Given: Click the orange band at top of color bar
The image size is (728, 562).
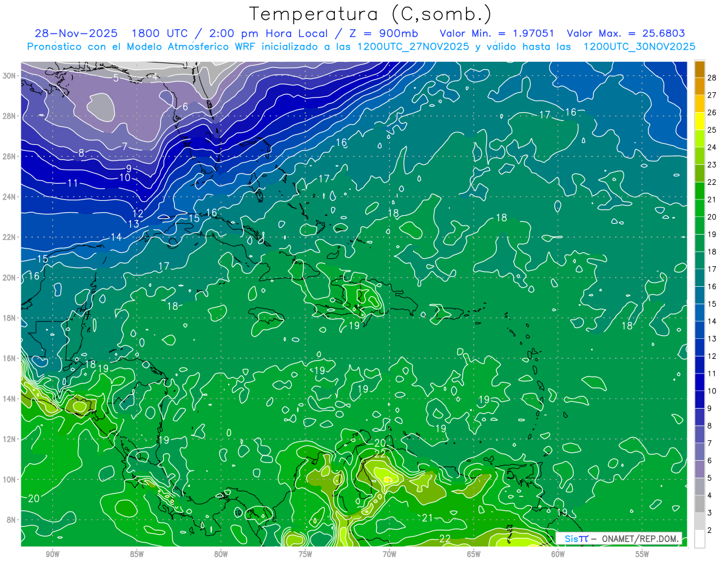Looking at the screenshot, I should tap(699, 69).
